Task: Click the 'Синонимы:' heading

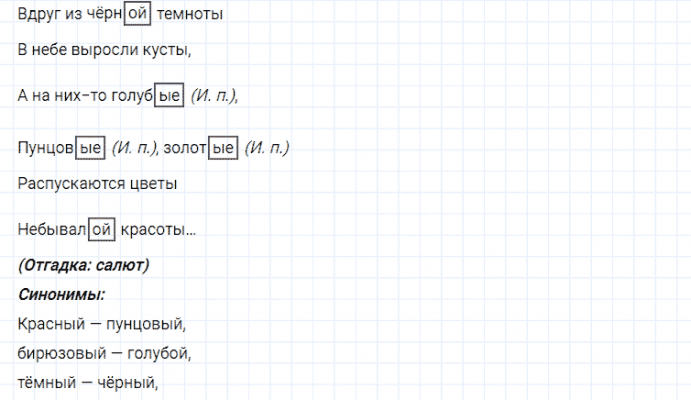Action: (62, 294)
